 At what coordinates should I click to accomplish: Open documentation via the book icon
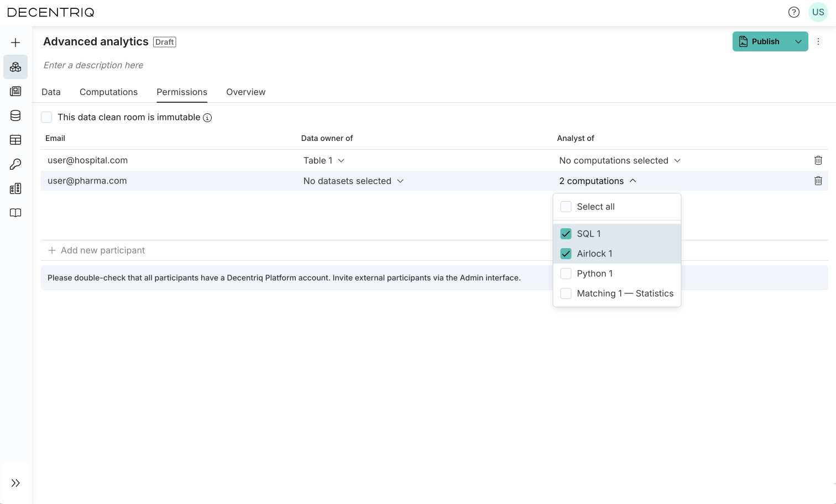[x=15, y=213]
